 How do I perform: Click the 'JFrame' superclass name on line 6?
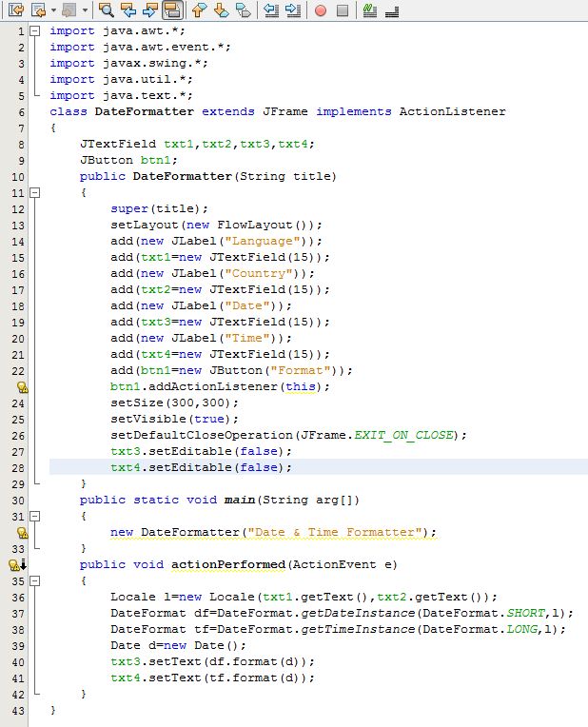[x=285, y=111]
